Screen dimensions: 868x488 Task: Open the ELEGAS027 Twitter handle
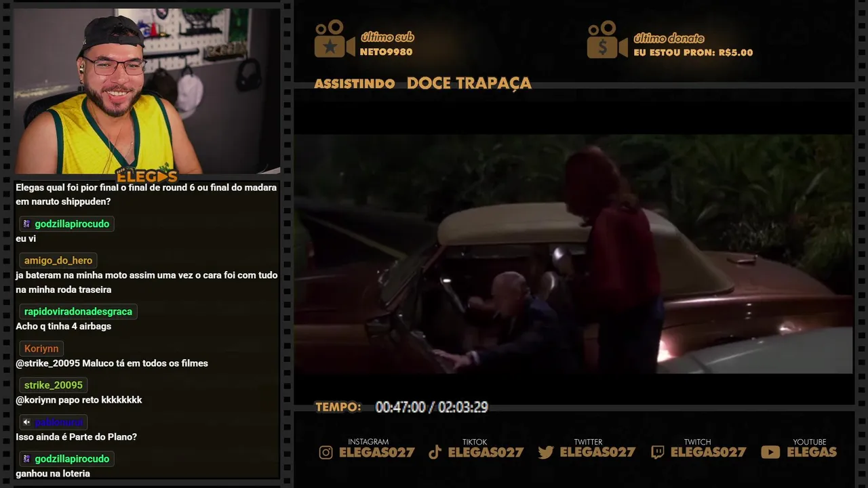(x=597, y=452)
